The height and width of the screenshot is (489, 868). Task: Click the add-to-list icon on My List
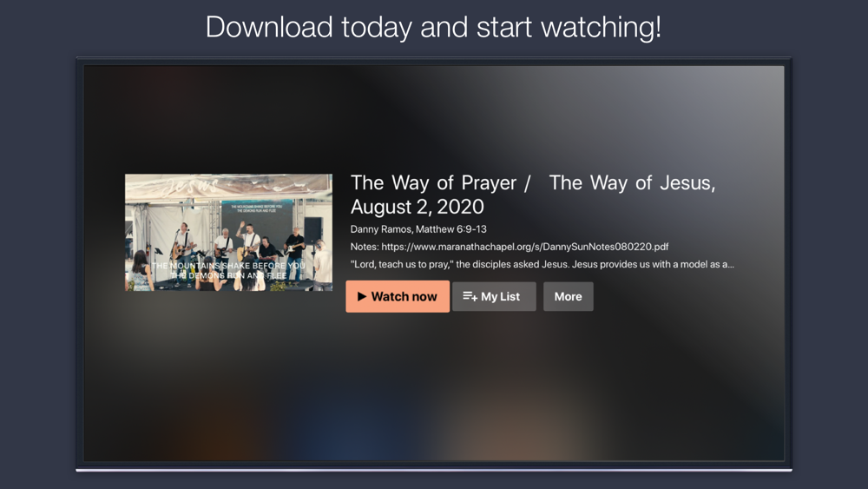click(x=470, y=296)
